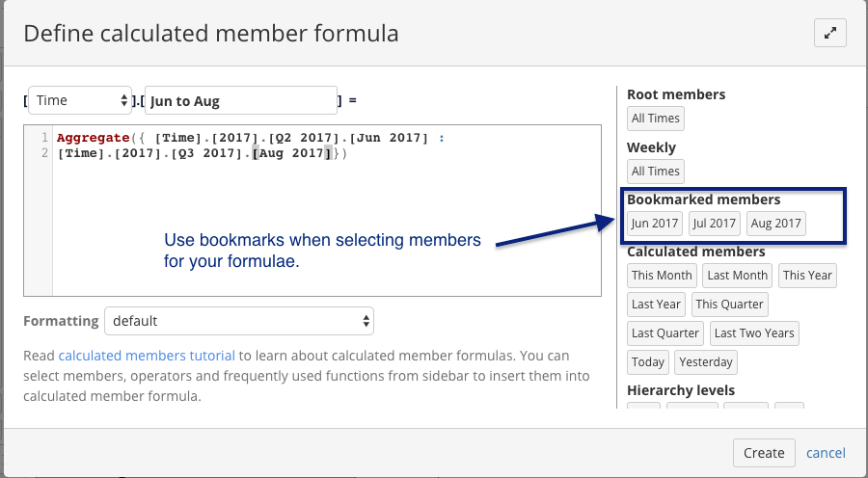Screen dimensions: 868x478
Task: Select the 'This Quarter' calculated member
Action: tap(729, 305)
